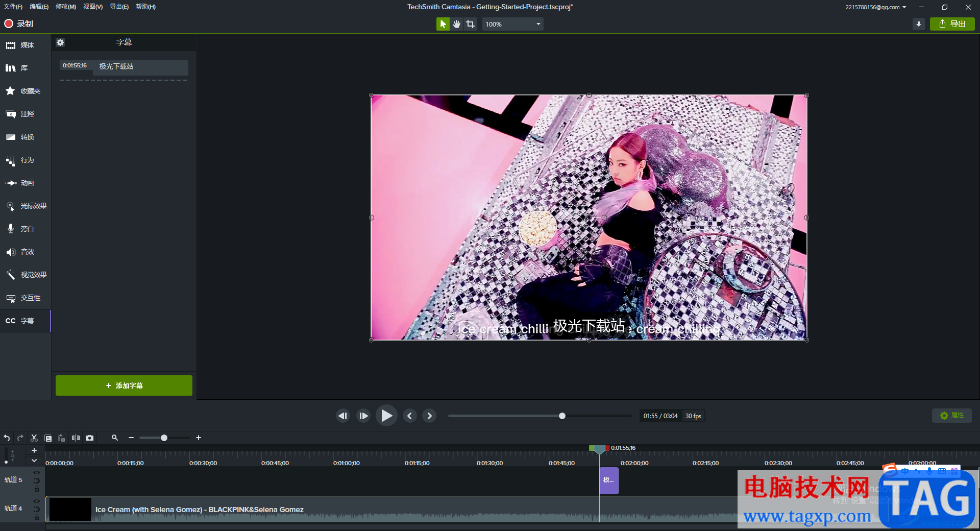Image resolution: width=980 pixels, height=531 pixels.
Task: Open the 行为 behaviors tab
Action: click(25, 160)
